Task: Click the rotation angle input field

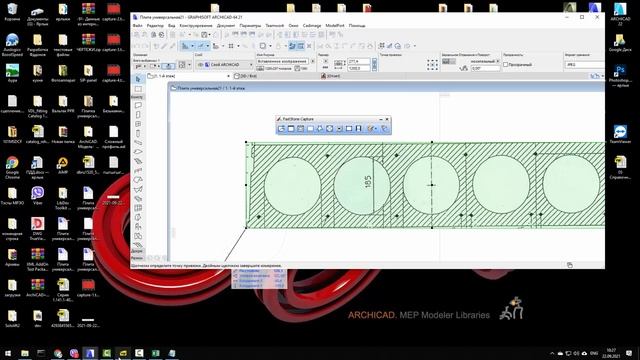Action: [x=485, y=69]
